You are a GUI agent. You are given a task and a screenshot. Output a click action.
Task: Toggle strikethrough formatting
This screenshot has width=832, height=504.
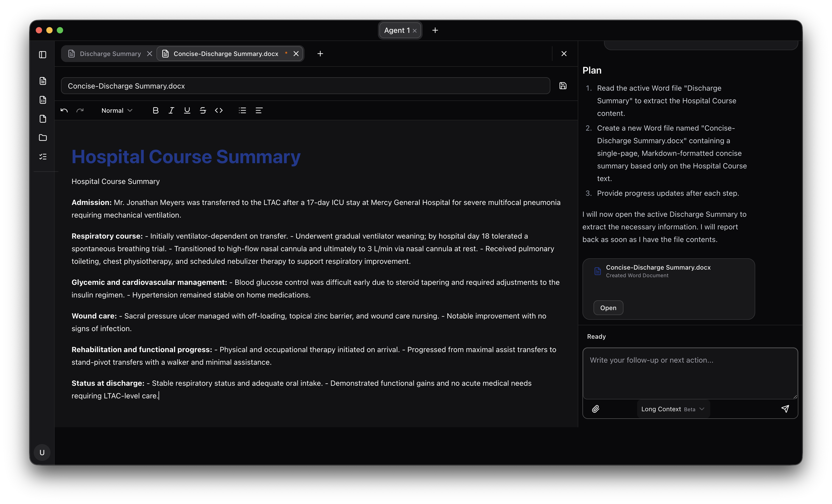coord(202,110)
